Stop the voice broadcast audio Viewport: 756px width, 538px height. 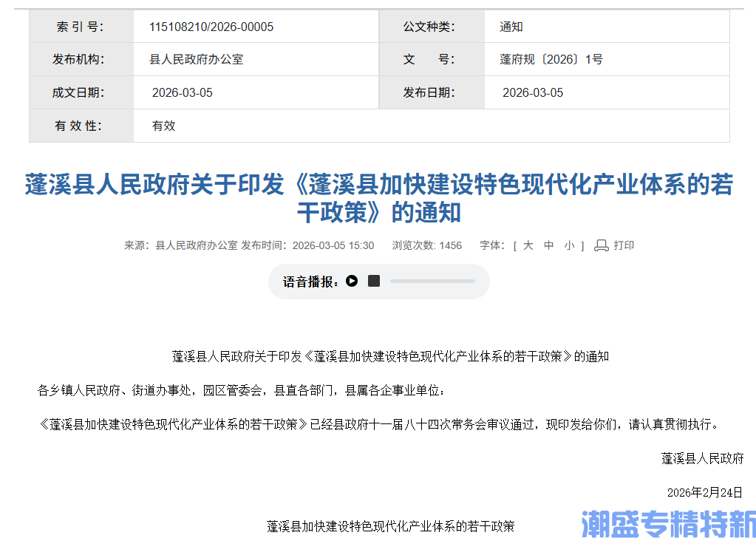[374, 281]
